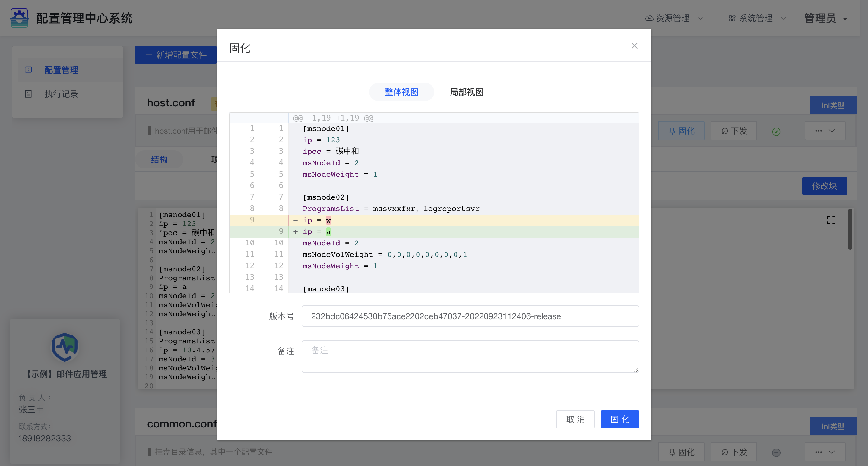
Task: Click the 系统管理 grid icon
Action: (x=732, y=18)
